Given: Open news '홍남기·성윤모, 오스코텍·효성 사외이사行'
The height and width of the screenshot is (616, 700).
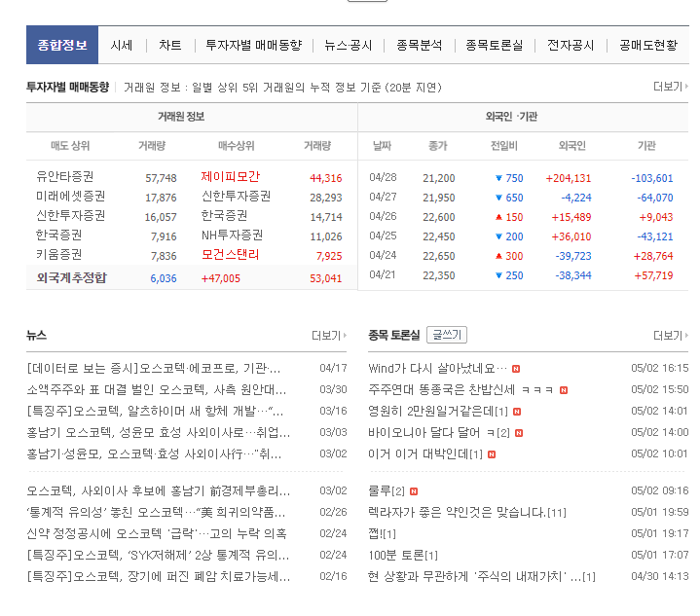Looking at the screenshot, I should click(154, 453).
